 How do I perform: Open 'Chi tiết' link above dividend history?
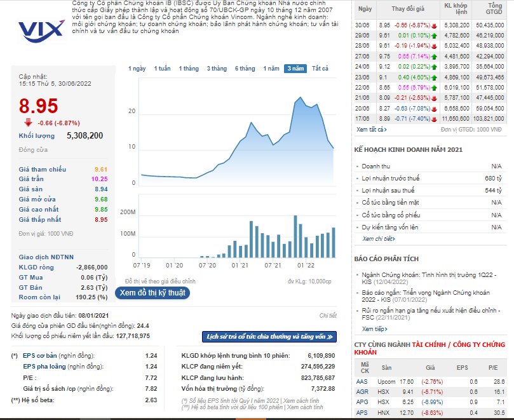point(328,315)
